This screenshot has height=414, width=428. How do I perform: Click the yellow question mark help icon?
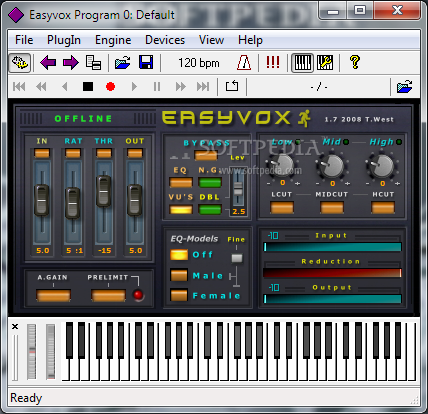click(x=355, y=62)
